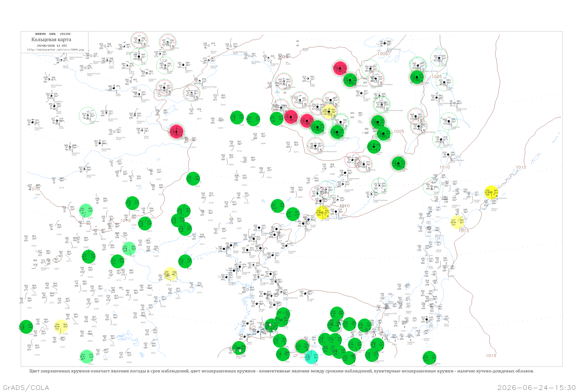Viewport: 588px width, 392px height.
Task: Click the station label "Кировский"
Action: coord(349,190)
